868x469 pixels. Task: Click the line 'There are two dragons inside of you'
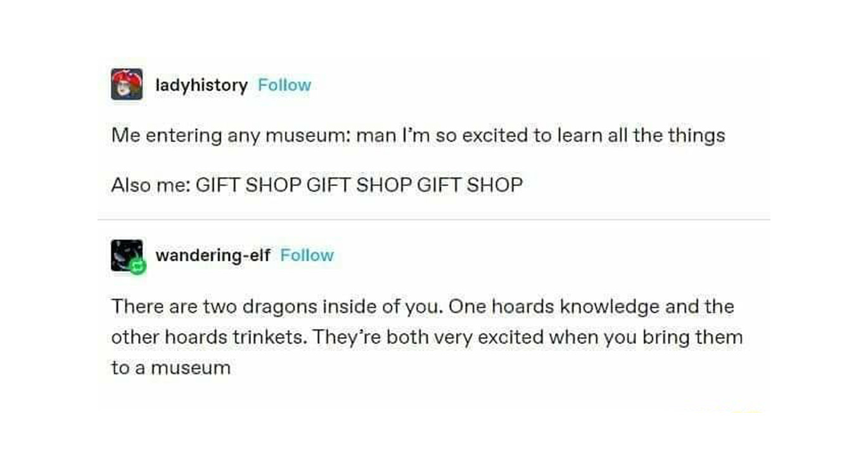(423, 307)
